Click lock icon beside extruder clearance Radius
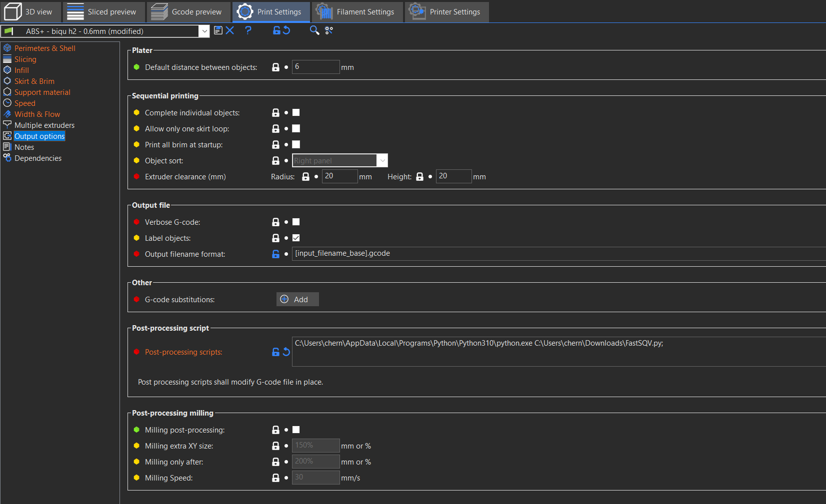Screen dimensions: 826x504 (305, 177)
